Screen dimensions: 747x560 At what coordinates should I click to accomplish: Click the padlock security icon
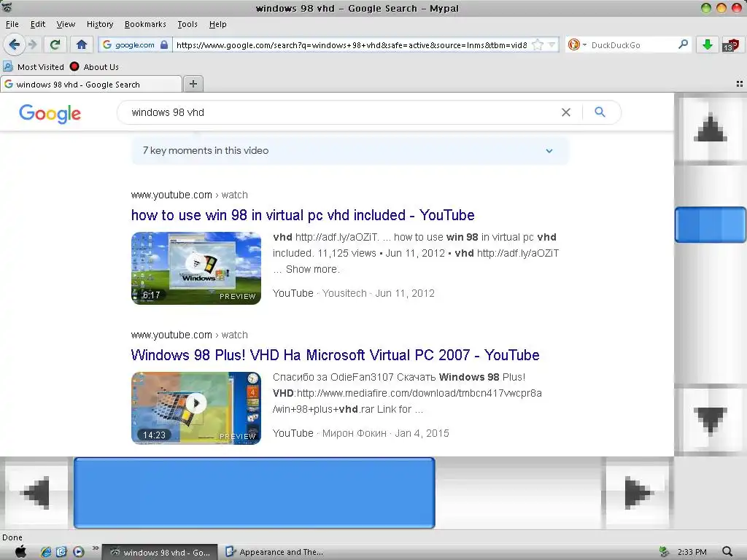point(164,44)
